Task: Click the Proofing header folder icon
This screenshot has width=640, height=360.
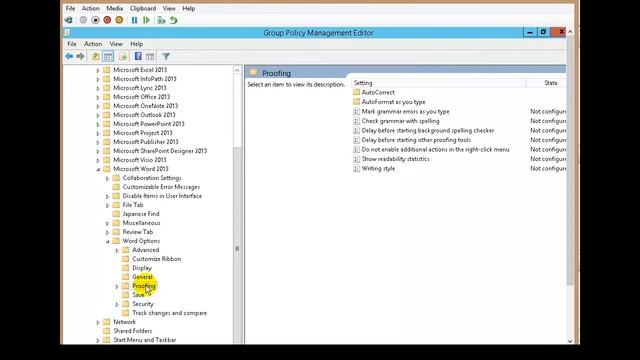Action: click(254, 73)
